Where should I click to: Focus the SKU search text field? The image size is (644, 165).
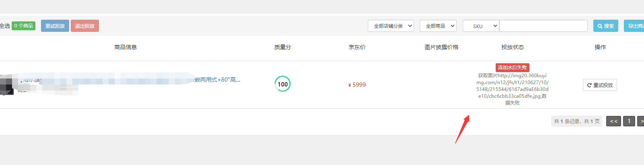tap(544, 26)
